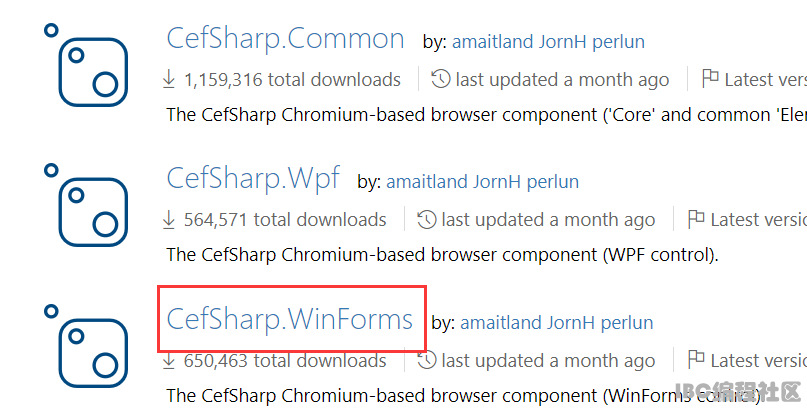Open the CefSharp.Wpf package link
Image resolution: width=807 pixels, height=416 pixels.
pyautogui.click(x=253, y=180)
